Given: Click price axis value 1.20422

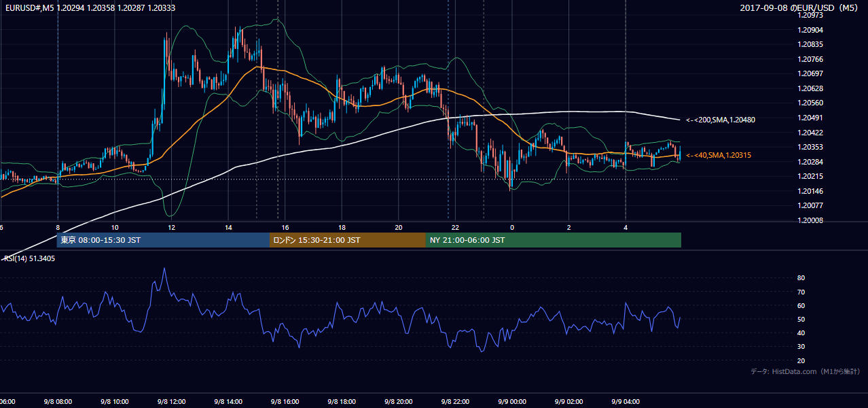Looking at the screenshot, I should pos(811,133).
